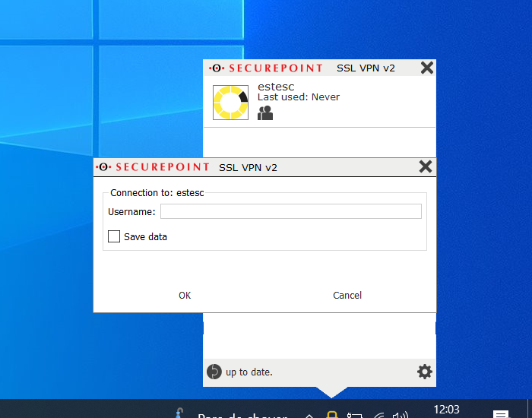
Task: Click the yellow ring estesc status icon
Action: 231,103
